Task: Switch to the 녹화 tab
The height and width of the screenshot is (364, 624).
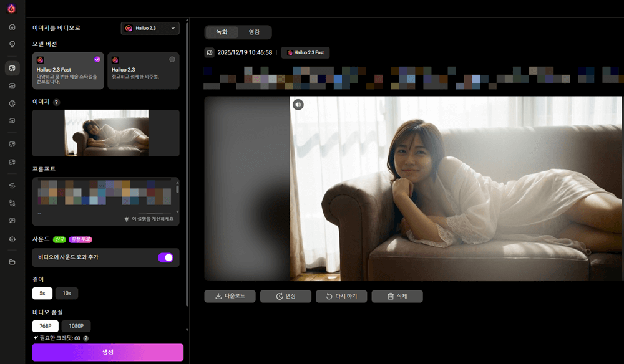Action: [222, 32]
